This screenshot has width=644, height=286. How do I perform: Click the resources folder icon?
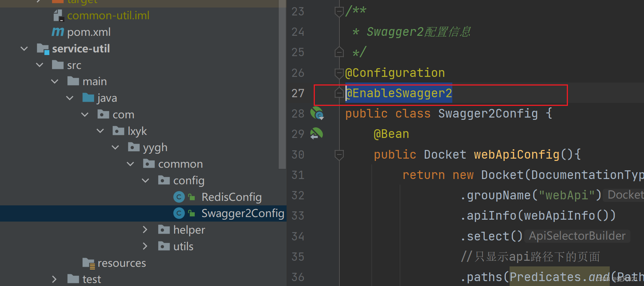[x=89, y=263]
